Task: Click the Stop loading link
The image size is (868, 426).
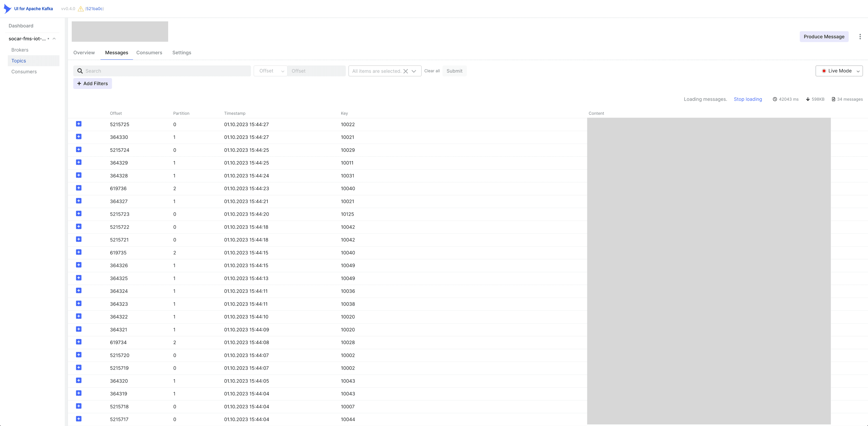Action: [x=748, y=99]
